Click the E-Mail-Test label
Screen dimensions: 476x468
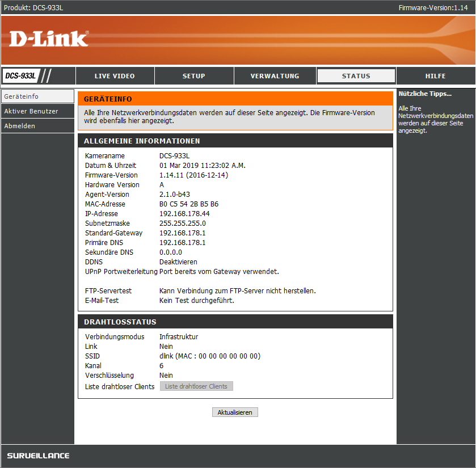pos(102,301)
